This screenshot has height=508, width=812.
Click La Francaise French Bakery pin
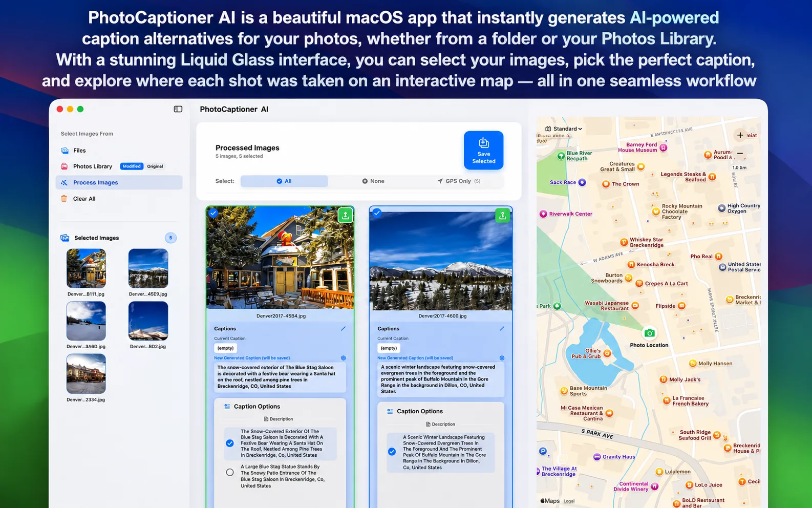coord(666,400)
